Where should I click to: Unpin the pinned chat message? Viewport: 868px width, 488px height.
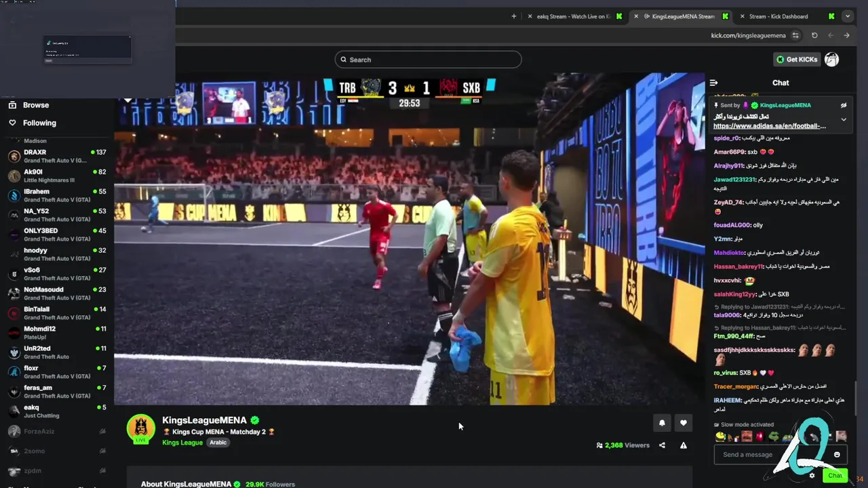(x=844, y=106)
